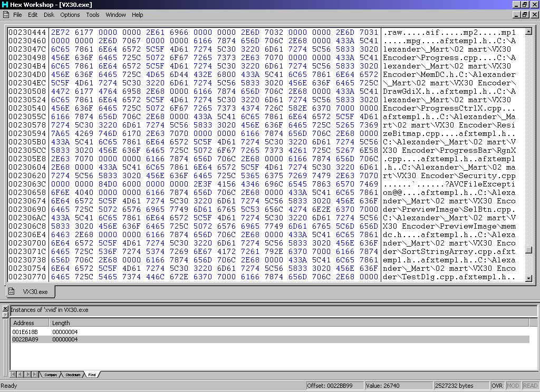Click offset label 0023047C

coord(27,49)
